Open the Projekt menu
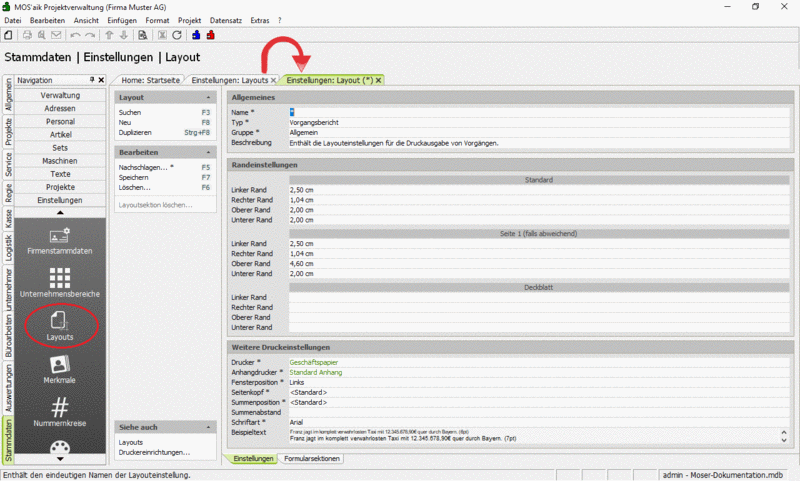The height and width of the screenshot is (481, 800). pos(189,20)
